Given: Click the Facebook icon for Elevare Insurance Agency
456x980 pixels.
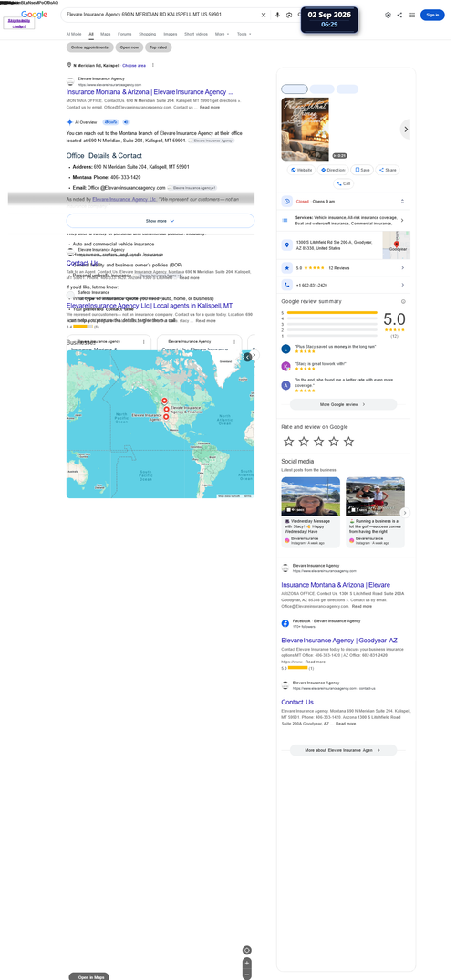Looking at the screenshot, I should pos(285,623).
